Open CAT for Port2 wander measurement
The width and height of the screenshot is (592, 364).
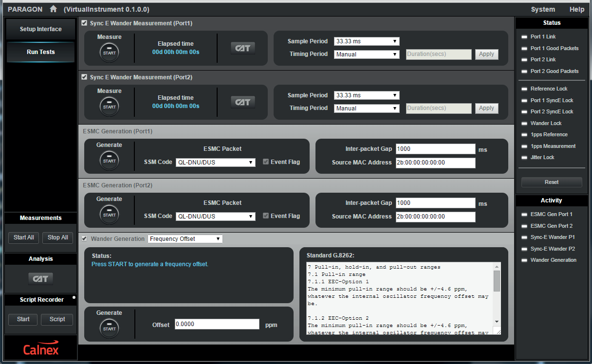click(242, 102)
